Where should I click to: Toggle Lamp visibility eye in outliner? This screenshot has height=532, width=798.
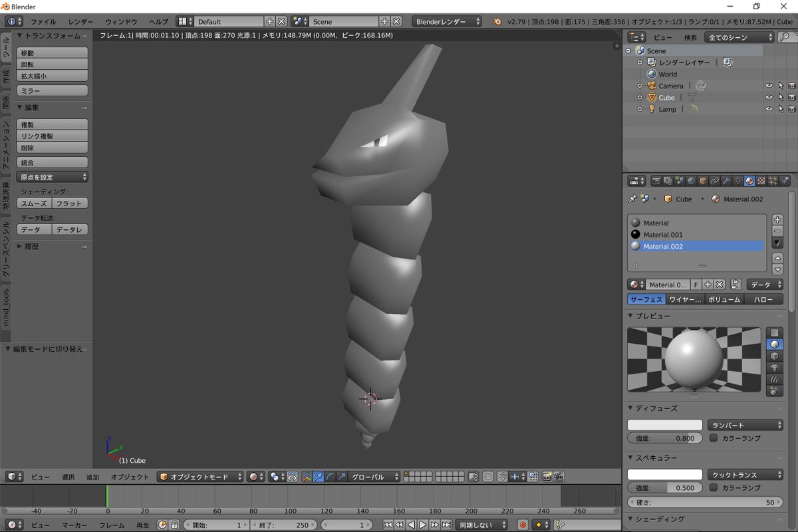click(x=769, y=109)
